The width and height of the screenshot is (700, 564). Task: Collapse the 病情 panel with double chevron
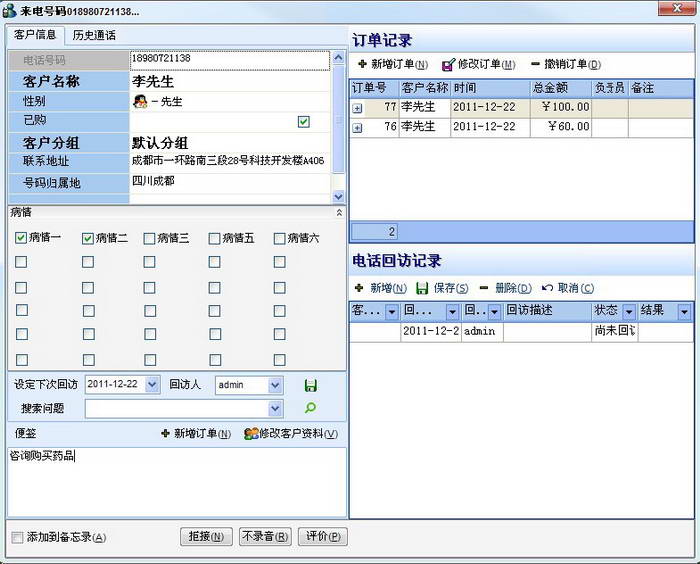point(339,213)
